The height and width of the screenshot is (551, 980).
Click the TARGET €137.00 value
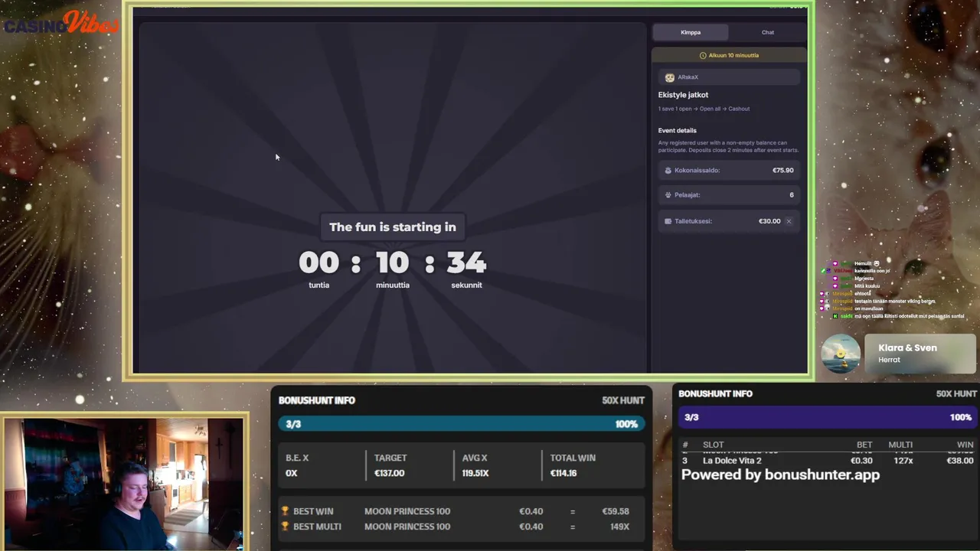pos(389,473)
